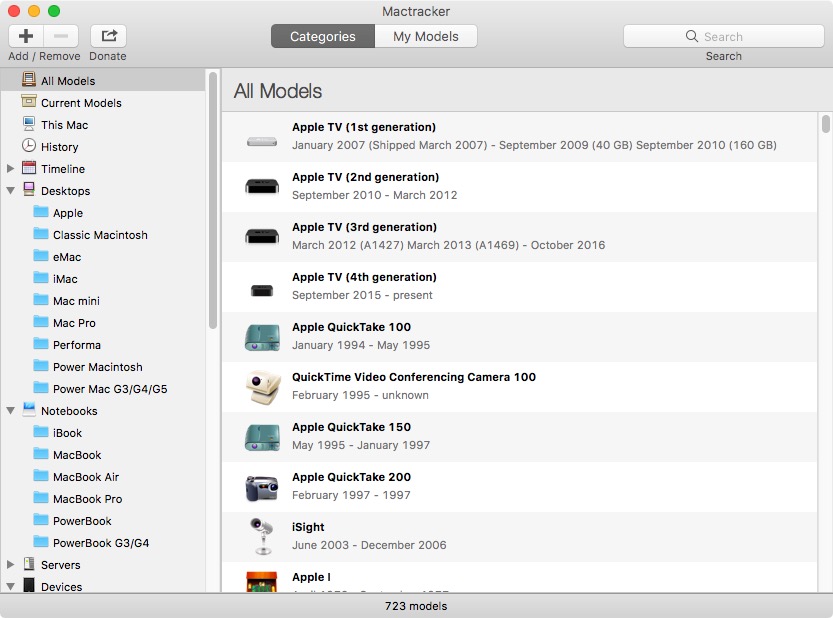Image resolution: width=833 pixels, height=618 pixels.
Task: Select the QuickTime Video Conferencing Camera icon
Action: point(262,387)
